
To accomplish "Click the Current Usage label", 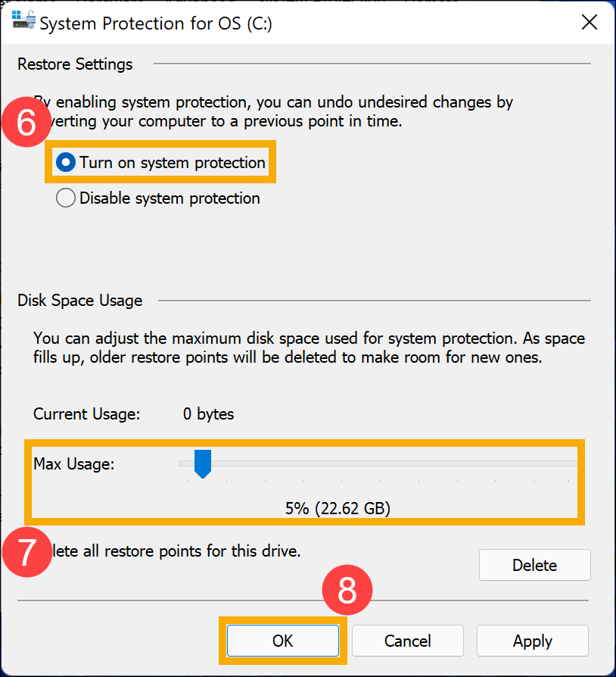I will [86, 414].
